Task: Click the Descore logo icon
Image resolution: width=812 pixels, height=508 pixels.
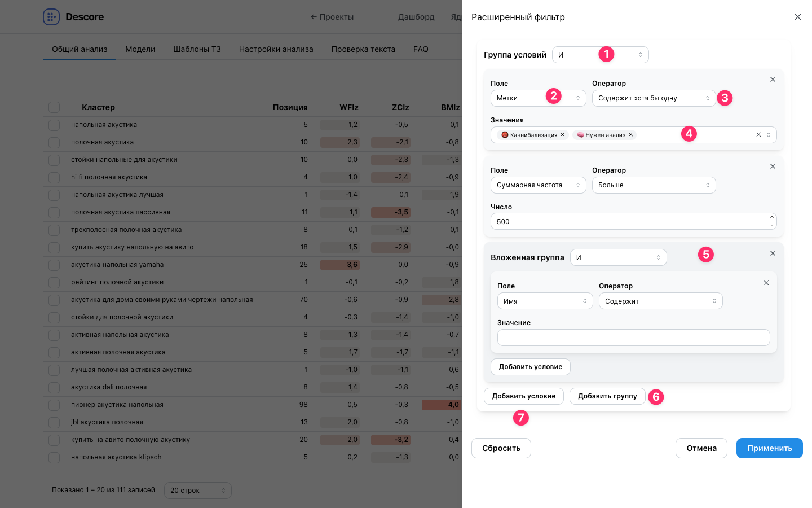Action: click(51, 17)
